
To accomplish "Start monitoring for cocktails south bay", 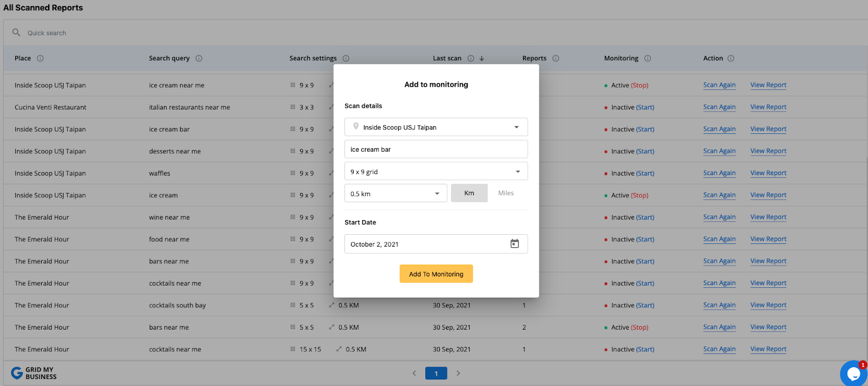I will tap(645, 305).
